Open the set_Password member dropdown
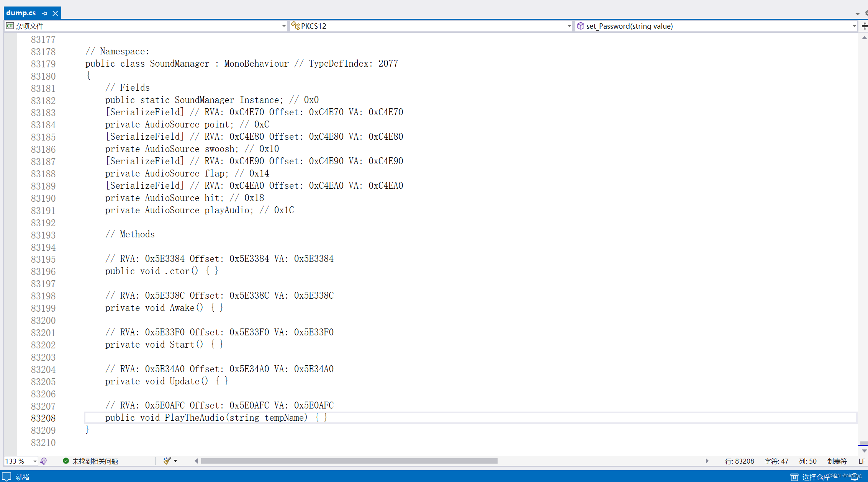Viewport: 868px width, 482px height. click(854, 26)
